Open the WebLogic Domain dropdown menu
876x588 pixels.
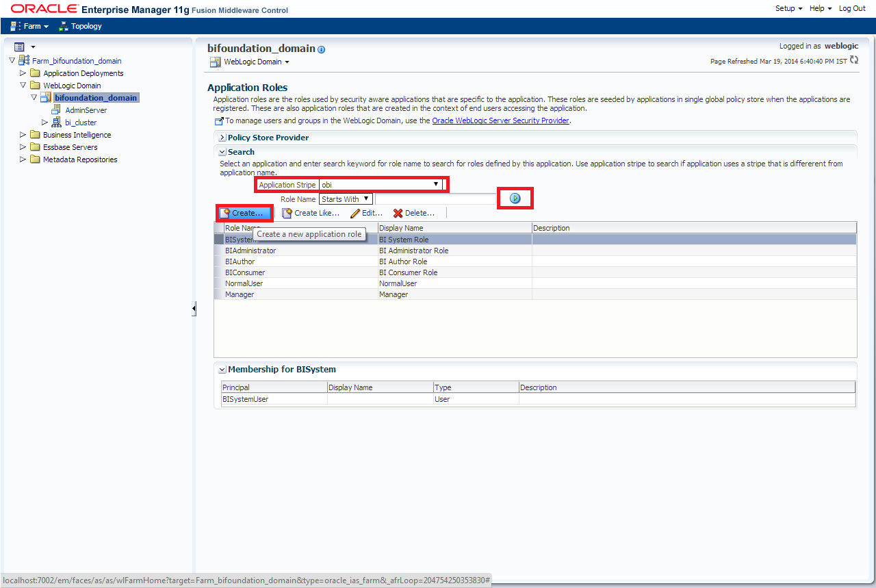257,62
